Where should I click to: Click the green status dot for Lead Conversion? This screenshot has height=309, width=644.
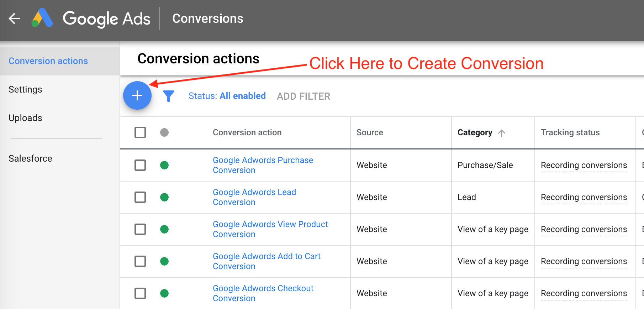click(x=164, y=197)
